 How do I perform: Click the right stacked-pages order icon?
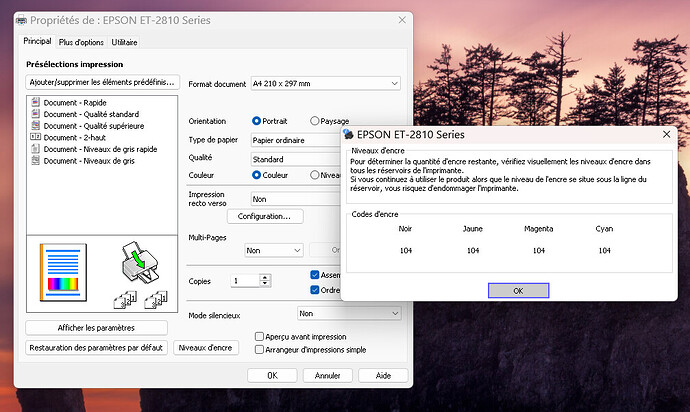tap(156, 300)
